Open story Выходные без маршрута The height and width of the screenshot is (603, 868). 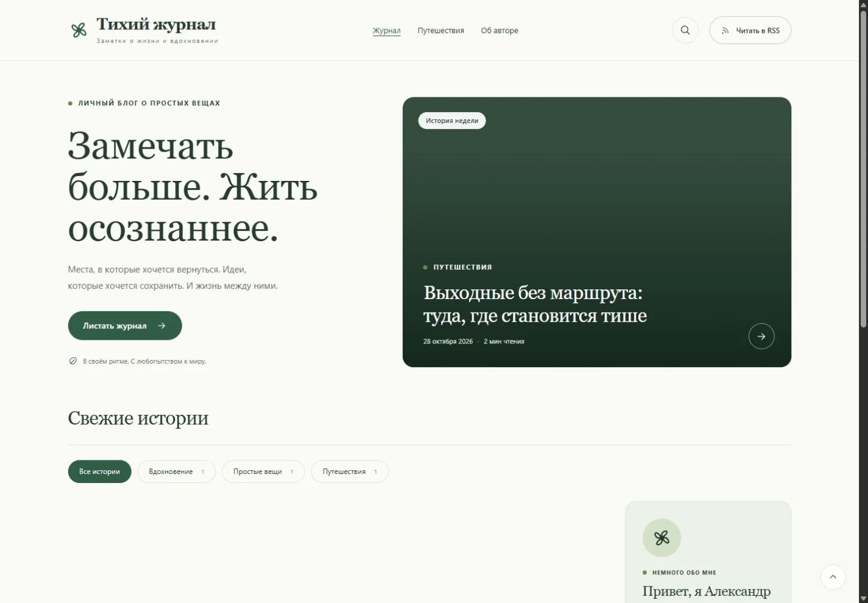pos(535,304)
